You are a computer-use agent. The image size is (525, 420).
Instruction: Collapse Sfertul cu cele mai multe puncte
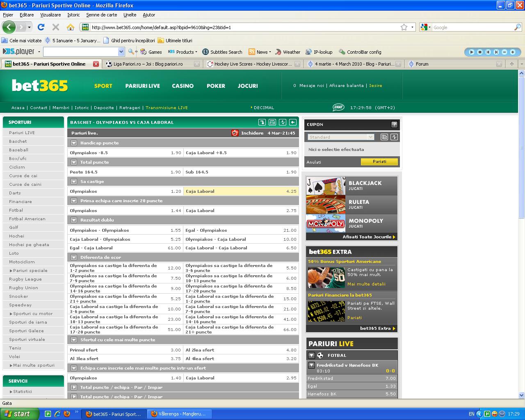pyautogui.click(x=74, y=340)
